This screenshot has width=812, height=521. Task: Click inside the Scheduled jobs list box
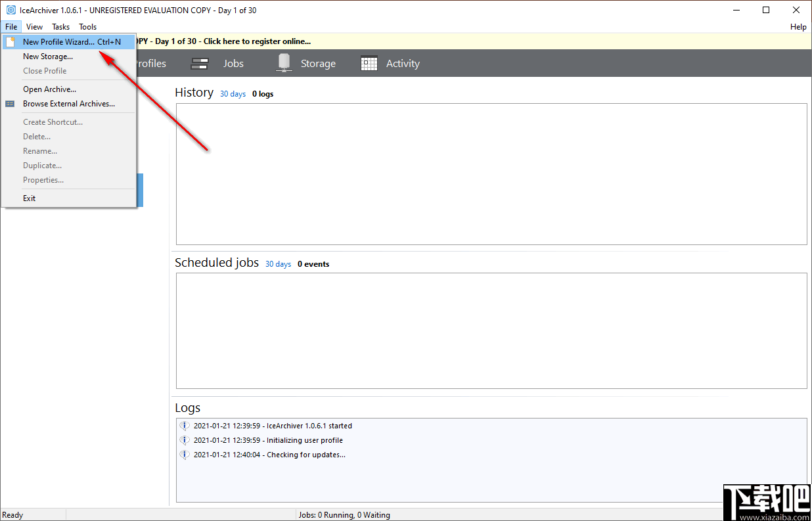tap(491, 330)
